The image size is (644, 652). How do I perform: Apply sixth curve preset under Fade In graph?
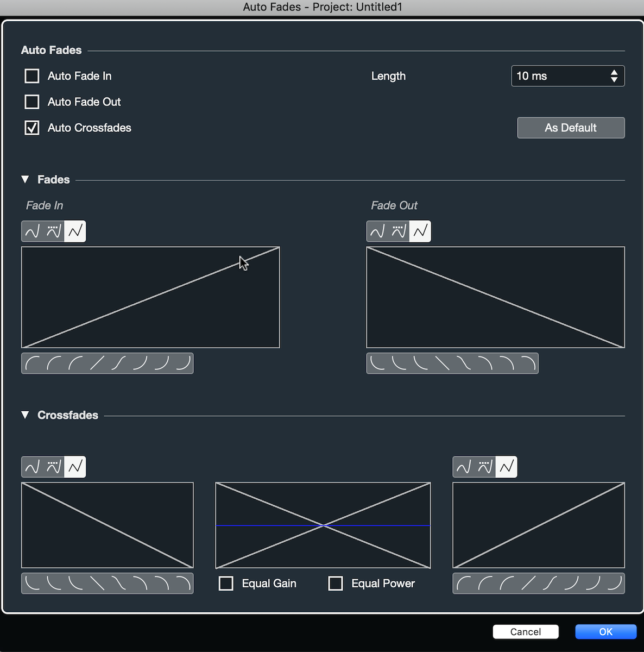click(x=140, y=363)
